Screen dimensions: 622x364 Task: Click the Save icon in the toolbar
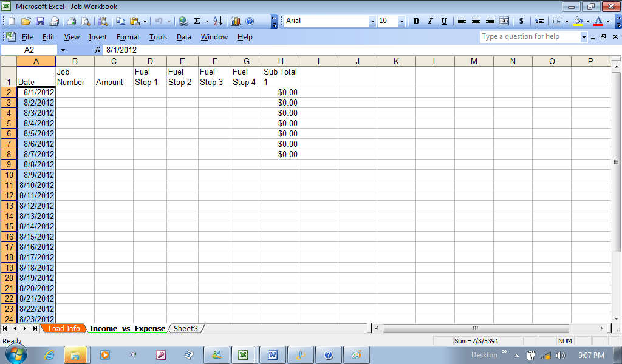pos(40,21)
